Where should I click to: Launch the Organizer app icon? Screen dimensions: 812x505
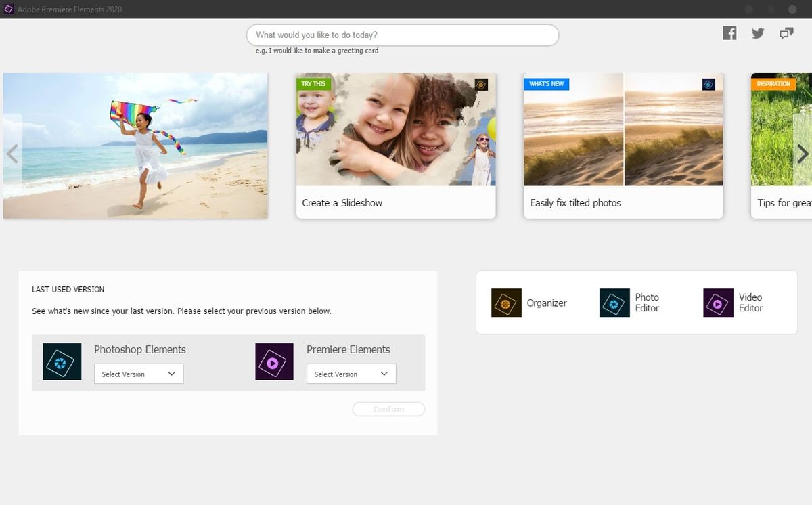tap(506, 303)
